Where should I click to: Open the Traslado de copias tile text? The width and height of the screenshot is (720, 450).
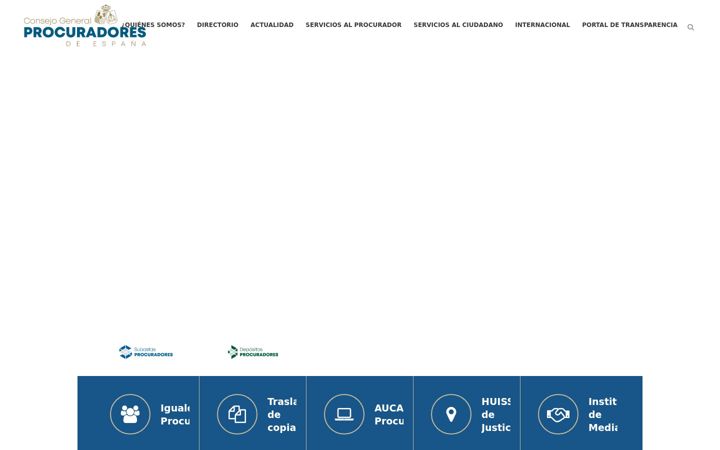click(x=281, y=415)
